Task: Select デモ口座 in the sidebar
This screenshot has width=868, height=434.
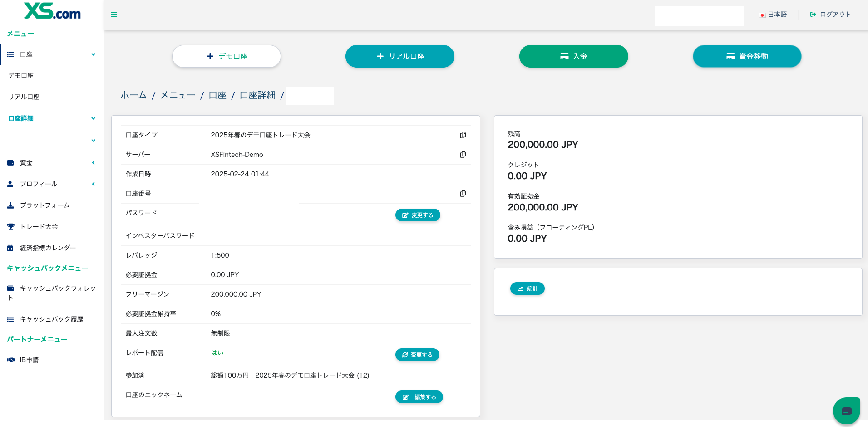Action: [x=21, y=76]
